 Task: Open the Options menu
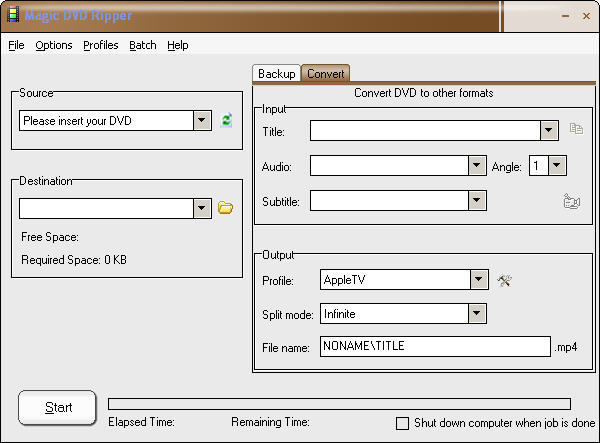point(54,45)
